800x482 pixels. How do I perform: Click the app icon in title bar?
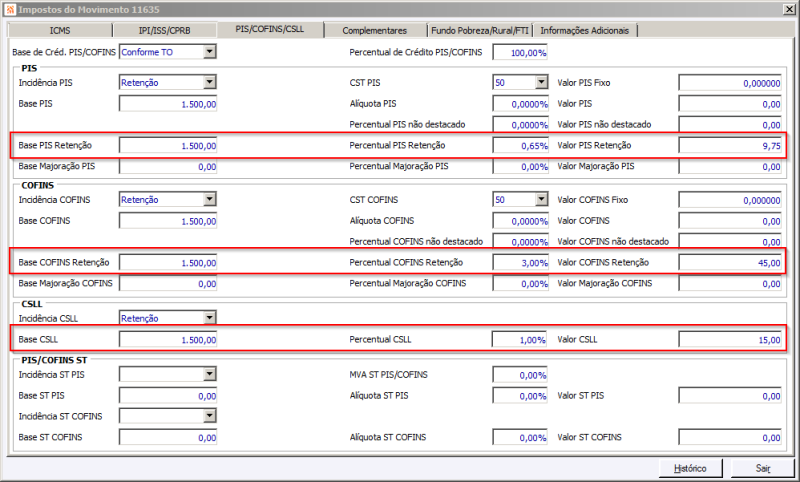tap(10, 9)
